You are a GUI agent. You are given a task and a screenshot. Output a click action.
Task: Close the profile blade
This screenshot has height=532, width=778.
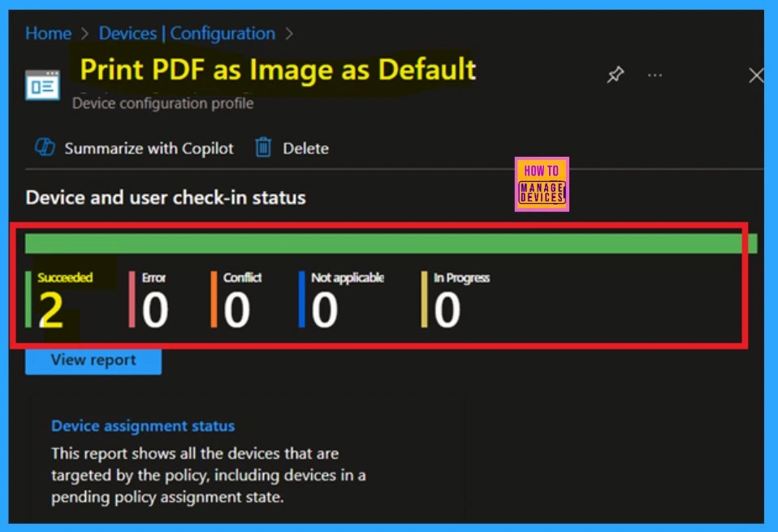pyautogui.click(x=756, y=76)
